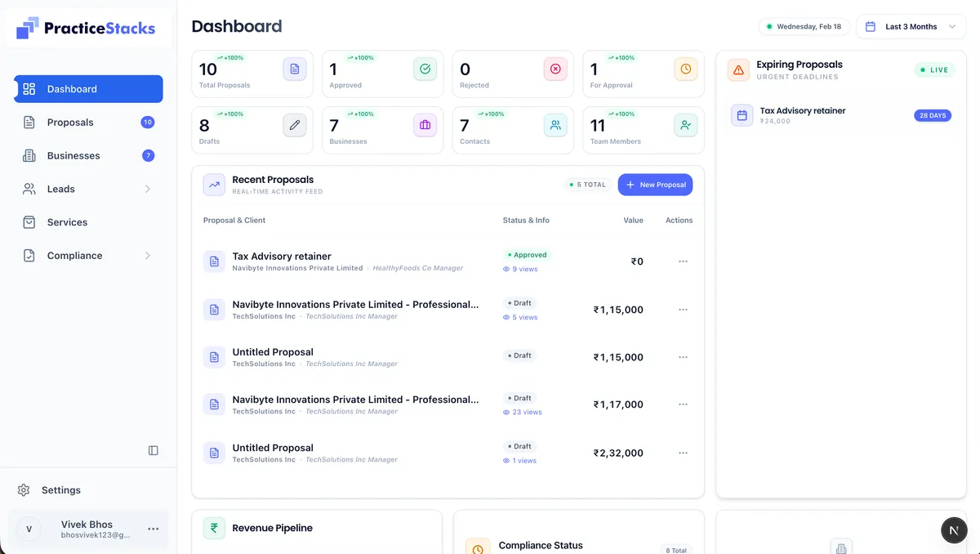Viewport: 980px width, 554px height.
Task: Open Settings from the bottom sidebar
Action: coord(60,489)
